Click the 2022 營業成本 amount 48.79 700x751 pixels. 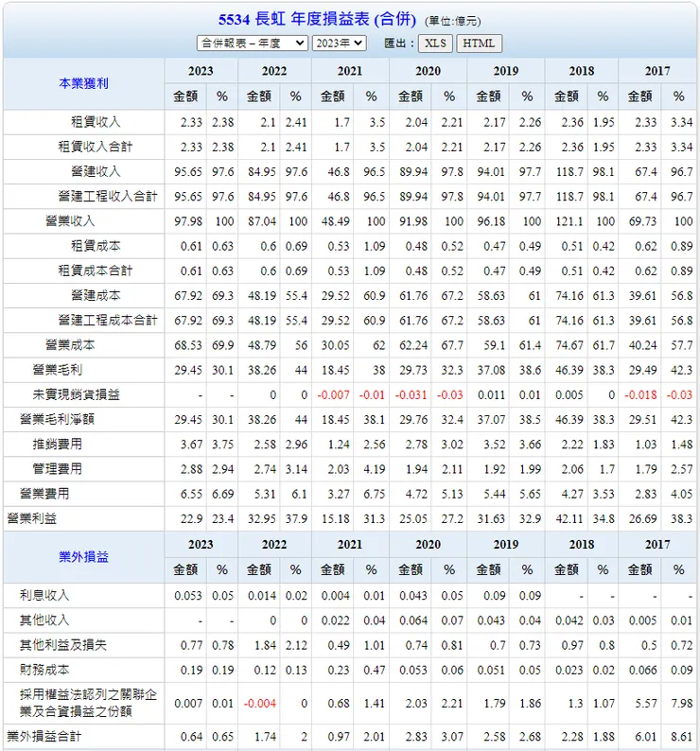[262, 345]
